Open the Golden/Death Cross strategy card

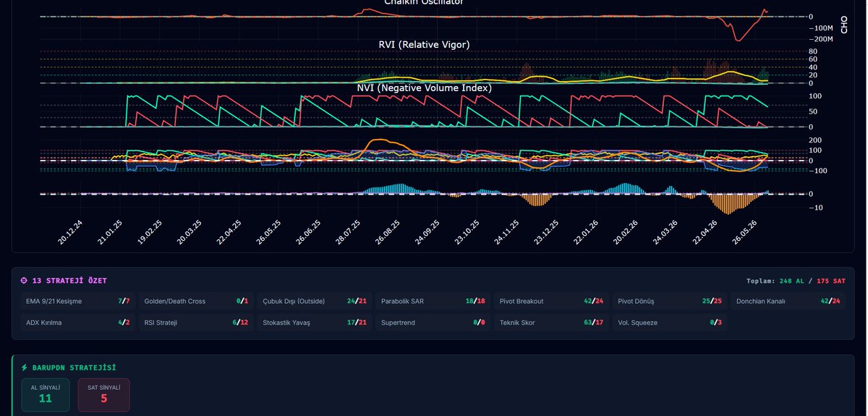coord(196,301)
